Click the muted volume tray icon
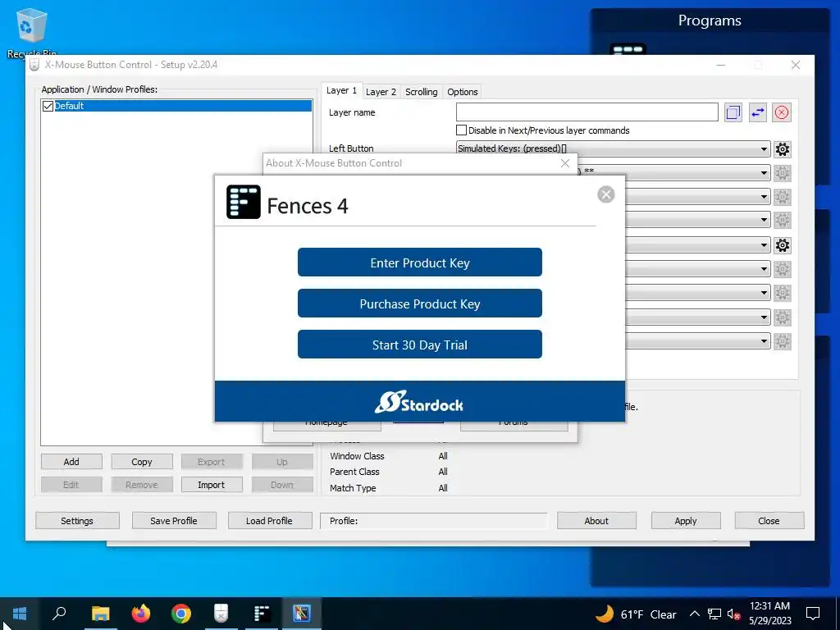 (x=733, y=614)
